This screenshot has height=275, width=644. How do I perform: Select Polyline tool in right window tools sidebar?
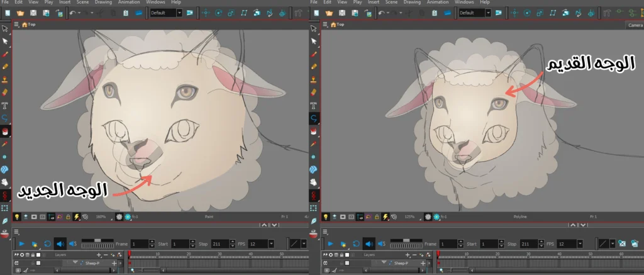click(314, 118)
